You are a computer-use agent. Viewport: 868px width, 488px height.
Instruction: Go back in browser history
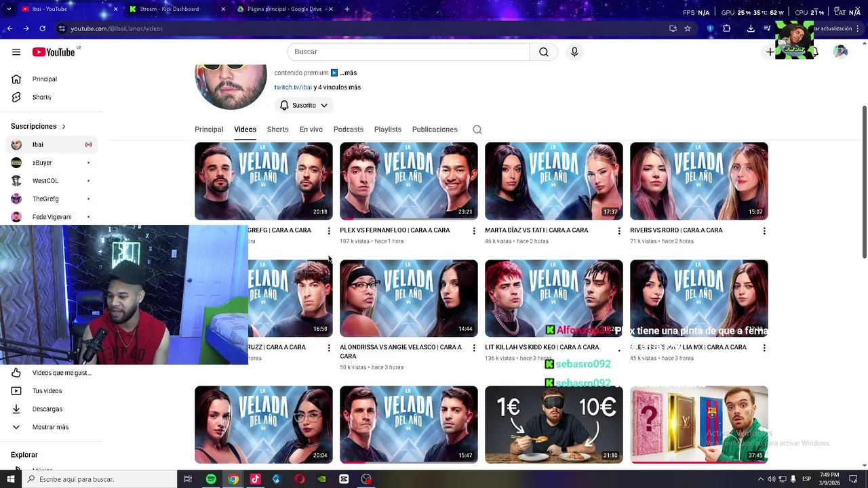pos(9,28)
